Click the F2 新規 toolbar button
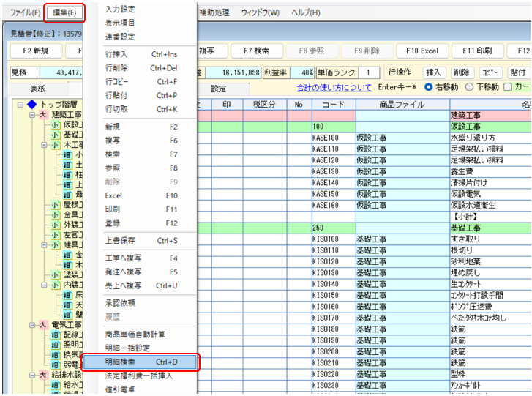 pos(36,51)
